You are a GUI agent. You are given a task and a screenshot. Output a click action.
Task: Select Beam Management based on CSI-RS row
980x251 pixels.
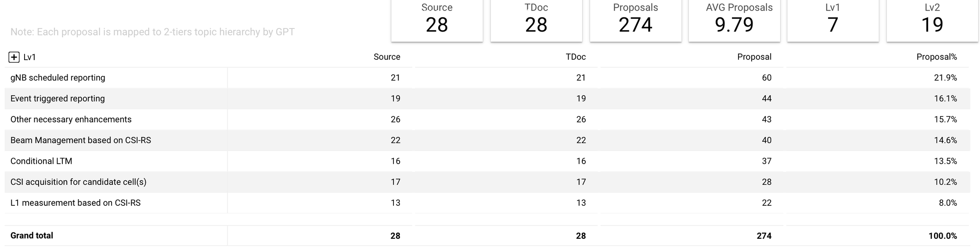pyautogui.click(x=487, y=140)
